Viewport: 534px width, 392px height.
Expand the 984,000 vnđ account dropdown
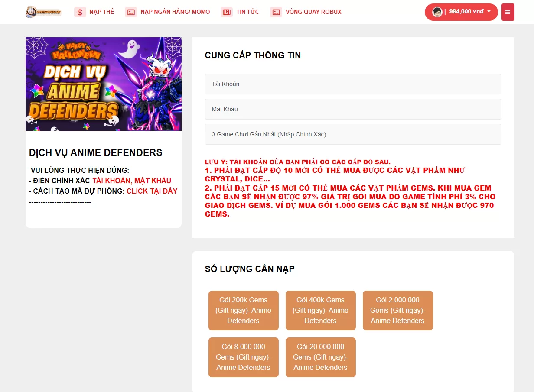point(461,12)
